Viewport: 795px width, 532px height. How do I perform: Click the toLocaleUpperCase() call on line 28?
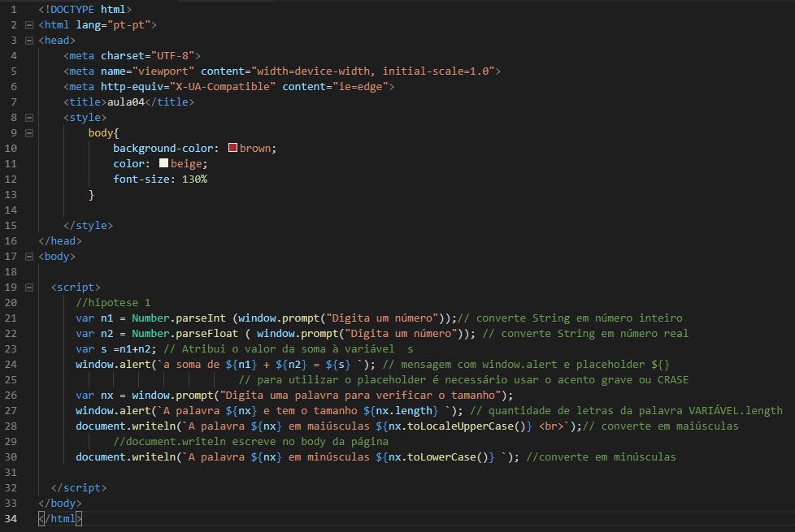click(x=466, y=426)
